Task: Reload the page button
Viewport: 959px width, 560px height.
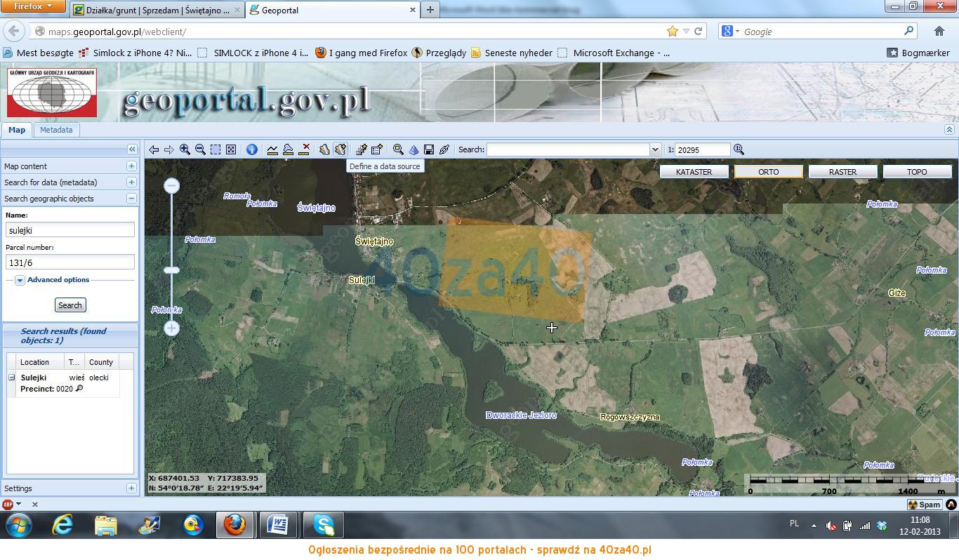Action: coord(699,32)
